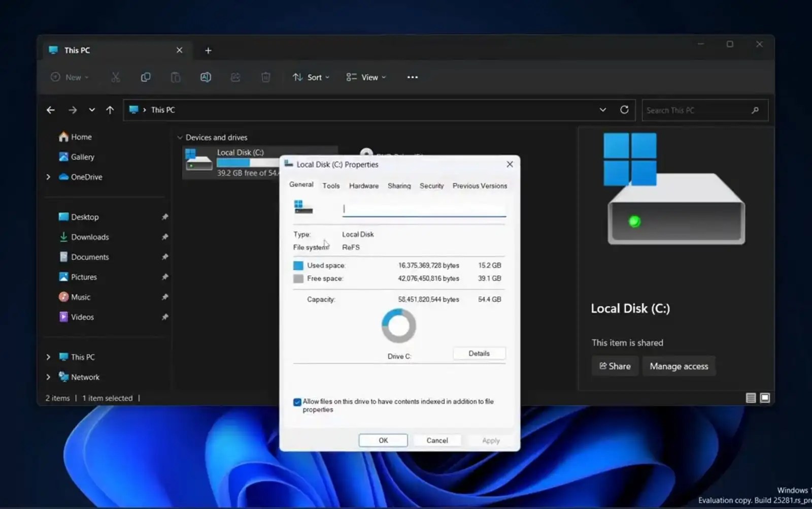
Task: Select the Cut icon in the toolbar
Action: click(x=116, y=77)
